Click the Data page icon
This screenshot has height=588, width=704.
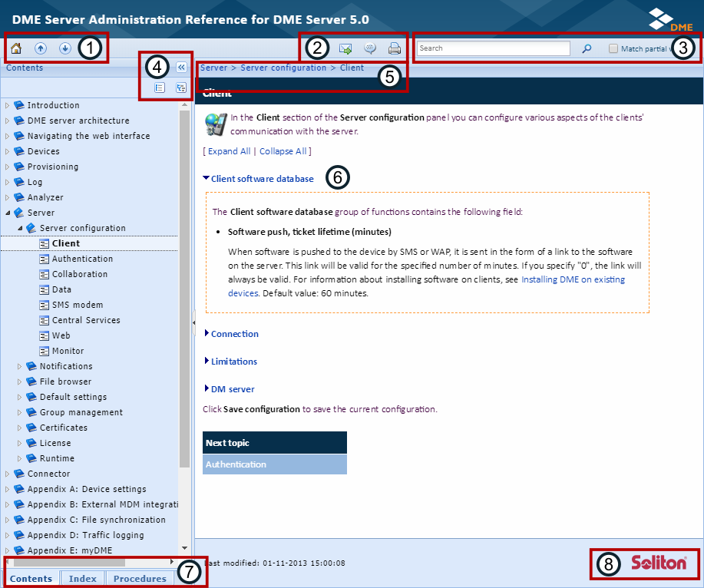coord(44,289)
